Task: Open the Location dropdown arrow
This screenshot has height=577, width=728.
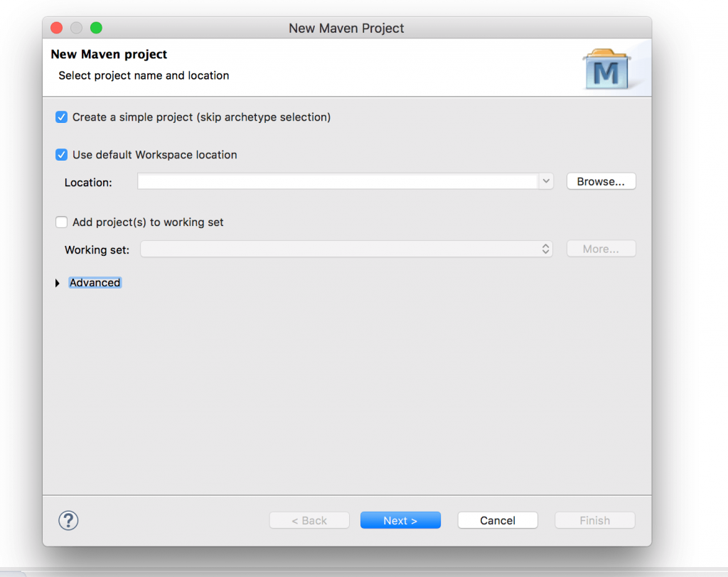Action: (x=545, y=182)
